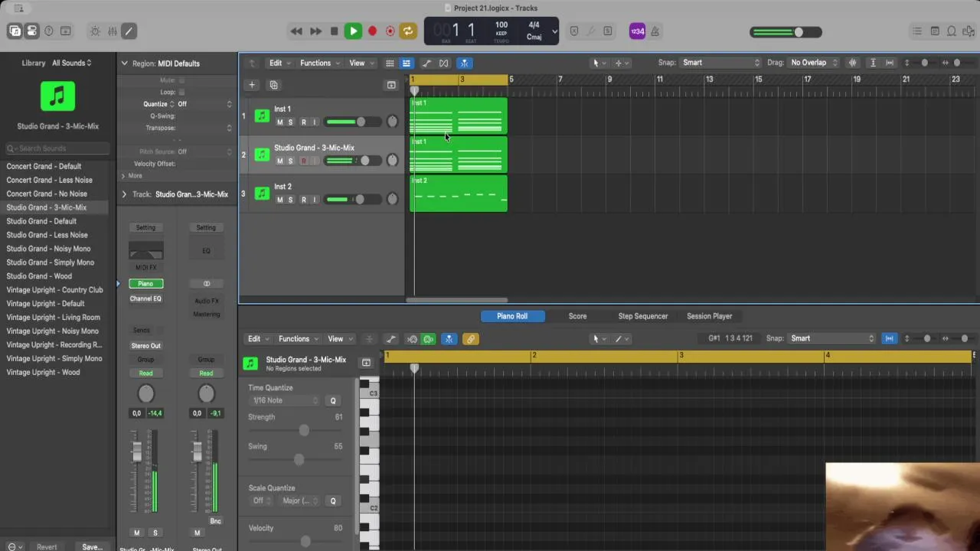Image resolution: width=980 pixels, height=551 pixels.
Task: Open All Sounds dropdown in Library
Action: pos(72,63)
